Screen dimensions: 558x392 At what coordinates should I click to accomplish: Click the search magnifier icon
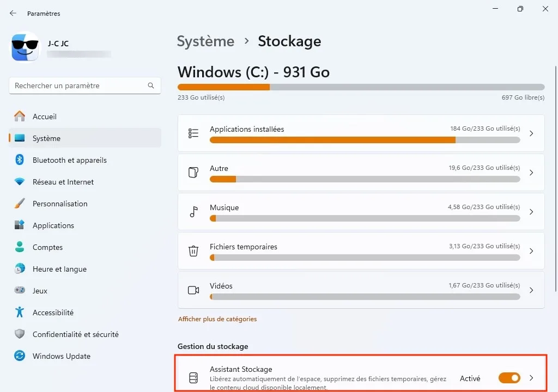[151, 85]
